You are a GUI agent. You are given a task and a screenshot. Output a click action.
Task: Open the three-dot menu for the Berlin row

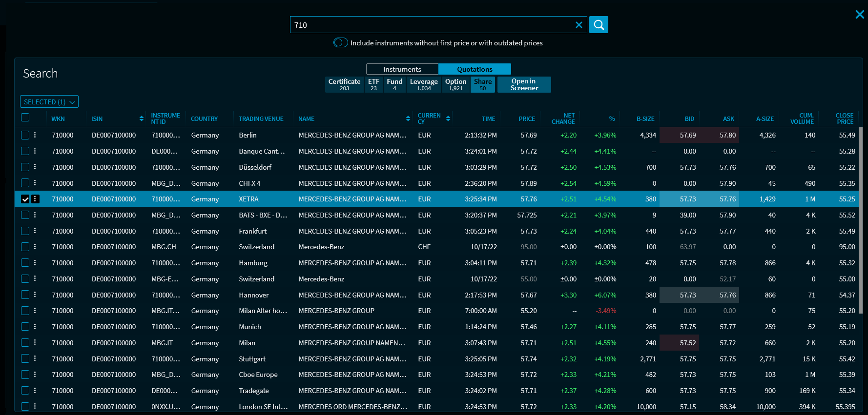(x=35, y=135)
